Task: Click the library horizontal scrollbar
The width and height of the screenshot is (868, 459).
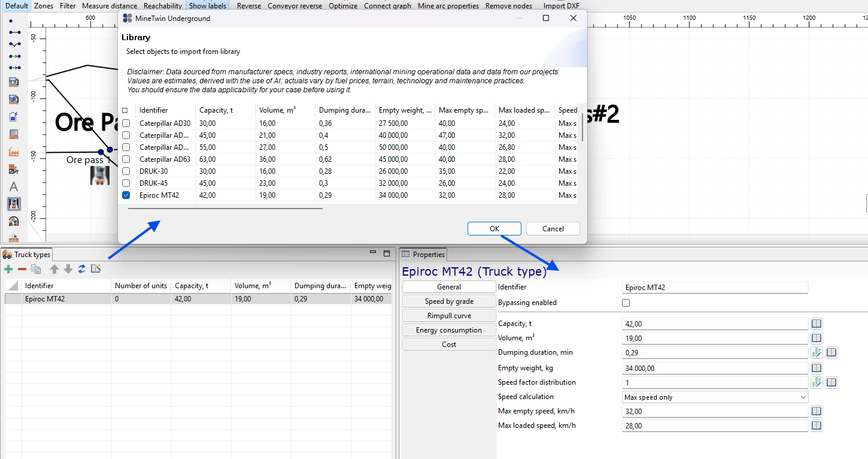Action: point(225,209)
